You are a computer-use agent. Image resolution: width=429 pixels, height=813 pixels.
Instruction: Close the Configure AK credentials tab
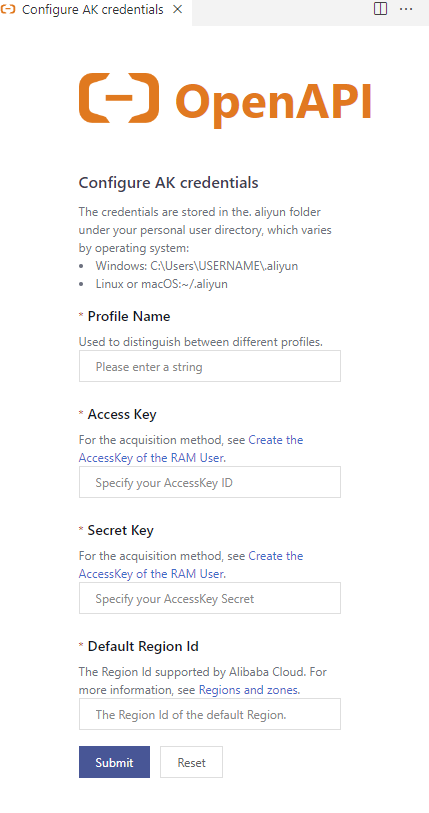tap(177, 9)
